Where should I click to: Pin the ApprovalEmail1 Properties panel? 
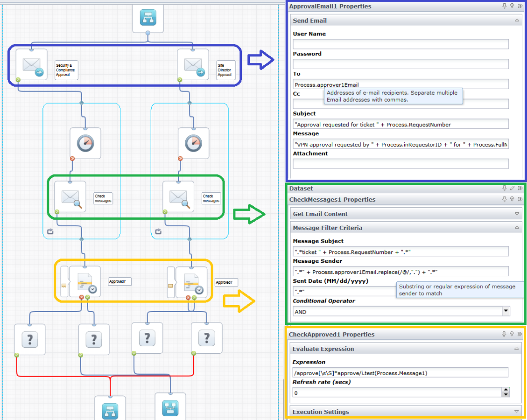tap(504, 6)
